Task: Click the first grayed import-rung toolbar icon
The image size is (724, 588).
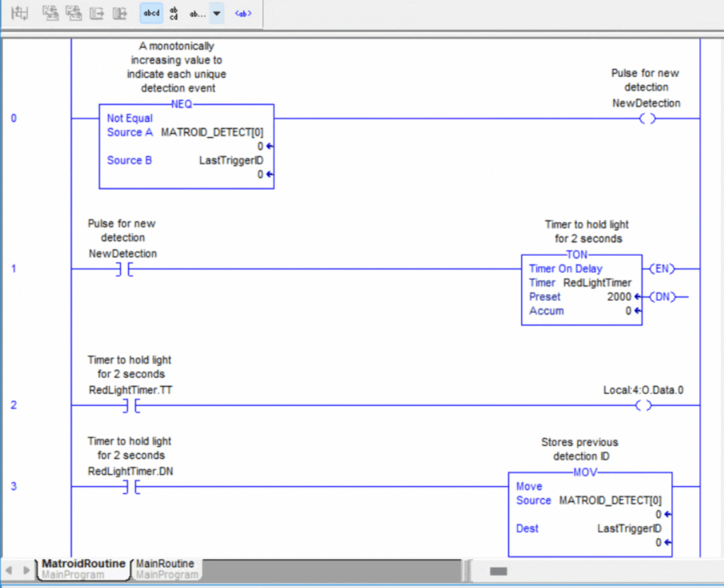Action: pyautogui.click(x=49, y=13)
